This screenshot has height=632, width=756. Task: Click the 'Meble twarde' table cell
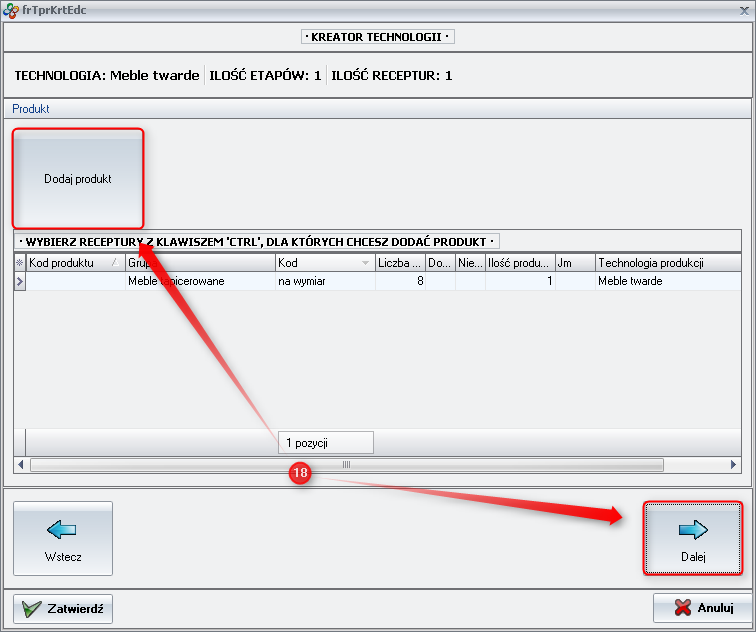[668, 281]
